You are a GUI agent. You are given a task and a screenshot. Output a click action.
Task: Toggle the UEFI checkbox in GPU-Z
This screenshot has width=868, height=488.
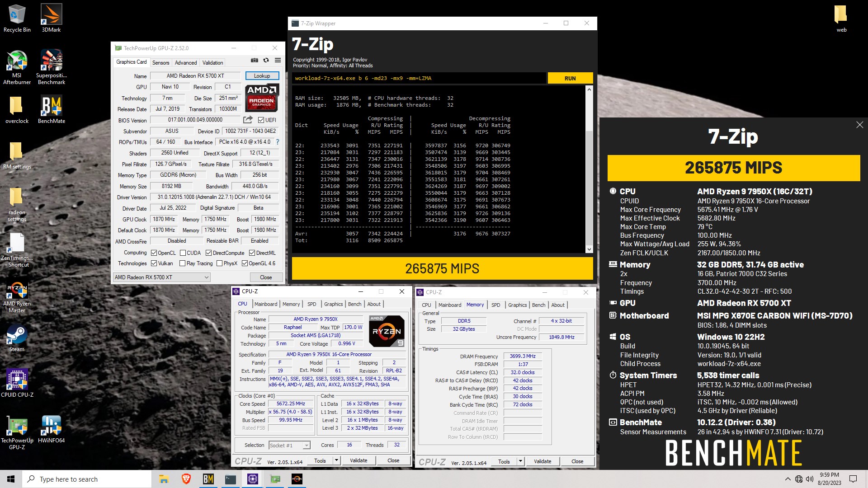click(x=261, y=120)
